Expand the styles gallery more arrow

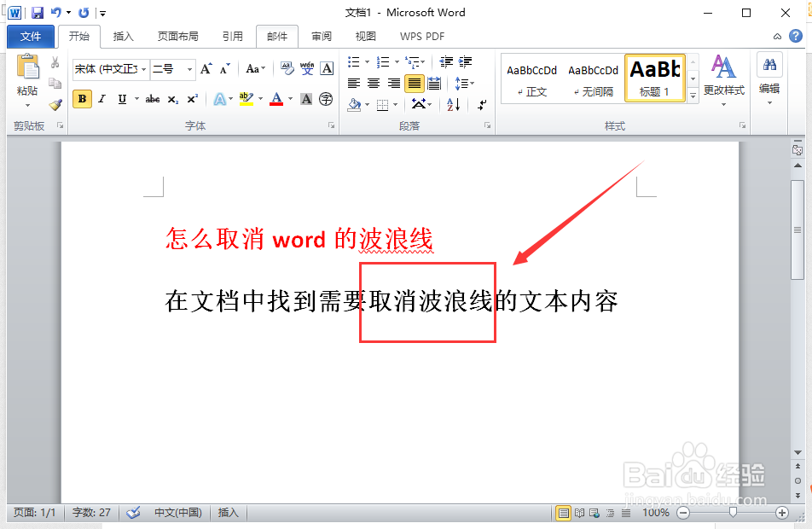pos(693,96)
